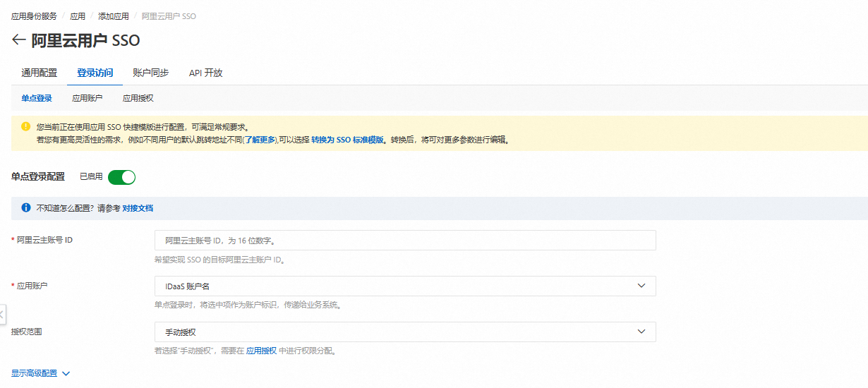
Task: Click the 授权范围 field label
Action: (x=27, y=332)
